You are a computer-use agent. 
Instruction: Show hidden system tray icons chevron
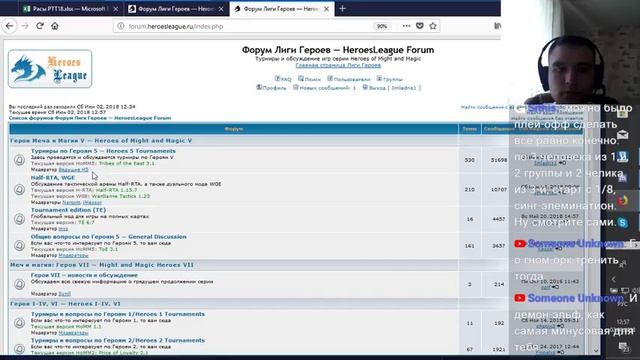tap(613, 279)
